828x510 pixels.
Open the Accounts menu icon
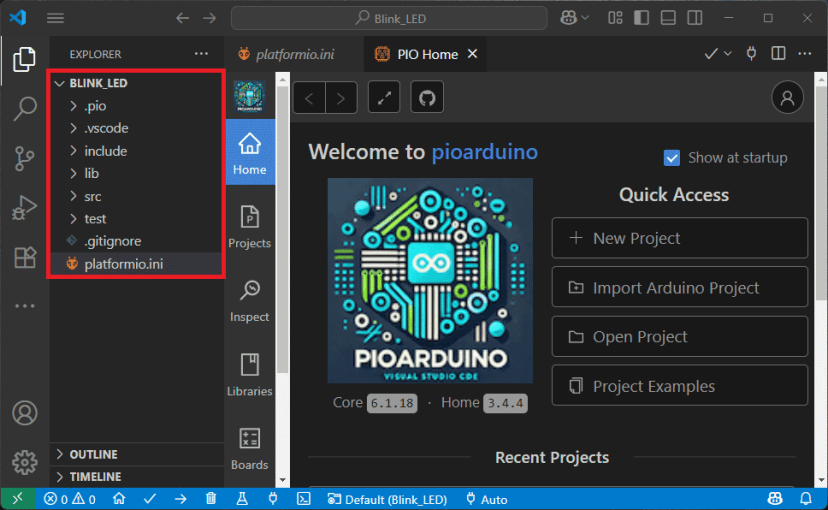24,413
